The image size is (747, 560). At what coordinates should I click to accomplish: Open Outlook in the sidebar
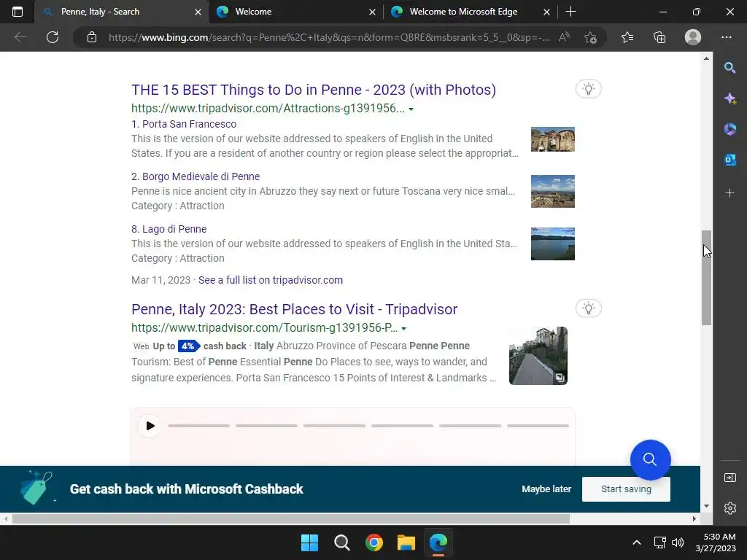pos(729,160)
